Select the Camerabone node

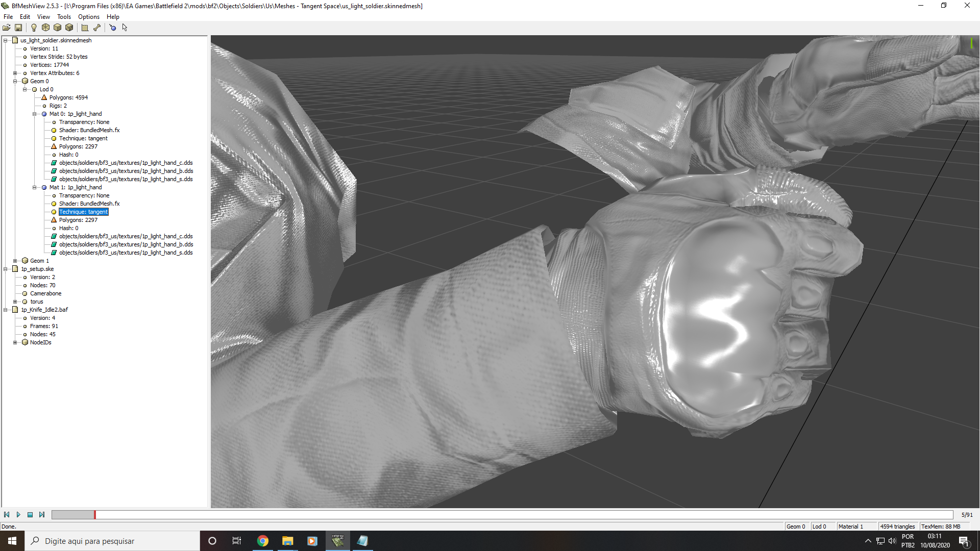pyautogui.click(x=45, y=293)
